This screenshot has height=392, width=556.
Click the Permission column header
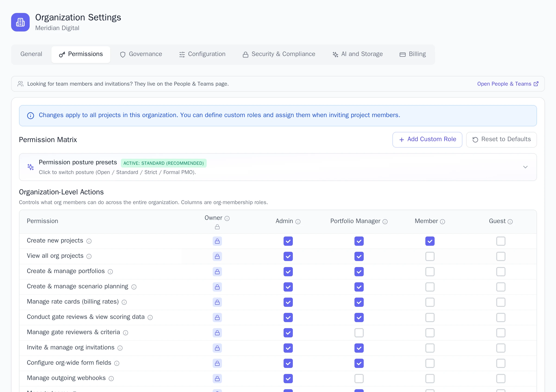(42, 221)
